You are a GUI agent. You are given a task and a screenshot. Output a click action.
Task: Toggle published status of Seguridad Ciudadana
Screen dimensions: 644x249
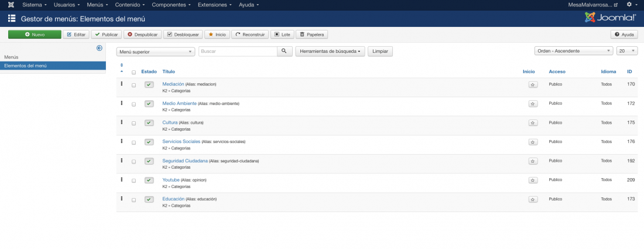tap(149, 161)
